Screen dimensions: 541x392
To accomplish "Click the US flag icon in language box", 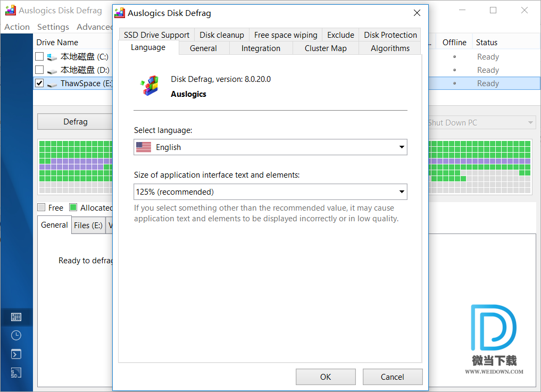I will (x=144, y=147).
